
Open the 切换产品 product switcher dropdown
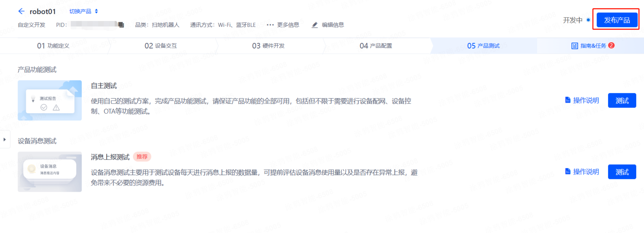(83, 11)
